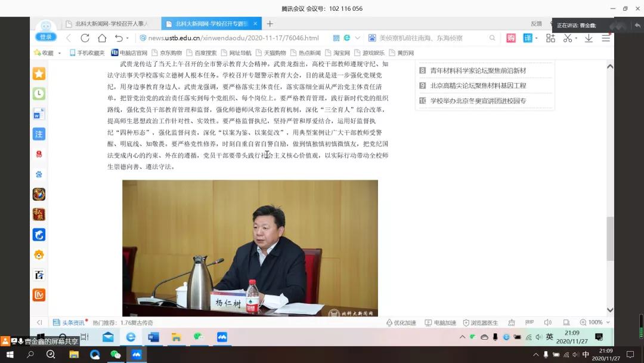
Task: Go back with the browser back arrow
Action: click(x=69, y=38)
